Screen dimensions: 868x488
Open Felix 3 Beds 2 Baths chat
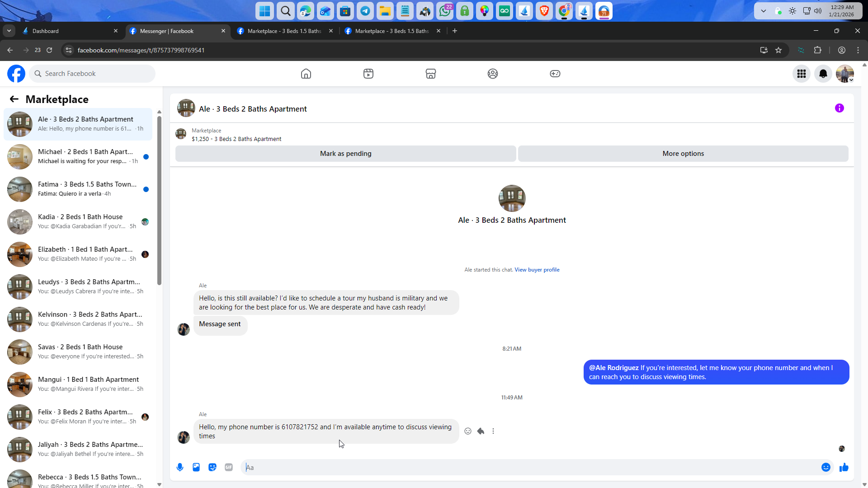pyautogui.click(x=78, y=417)
